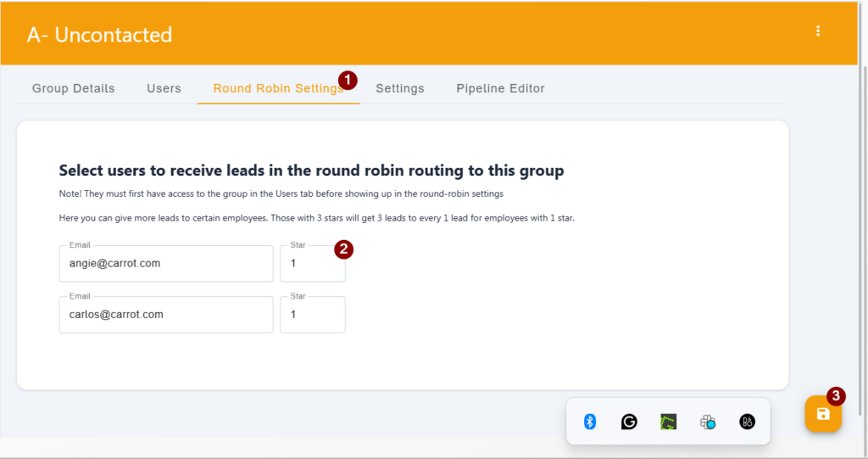Switch to the Group Details tab
Screen dimensions: 868x459
coord(74,88)
